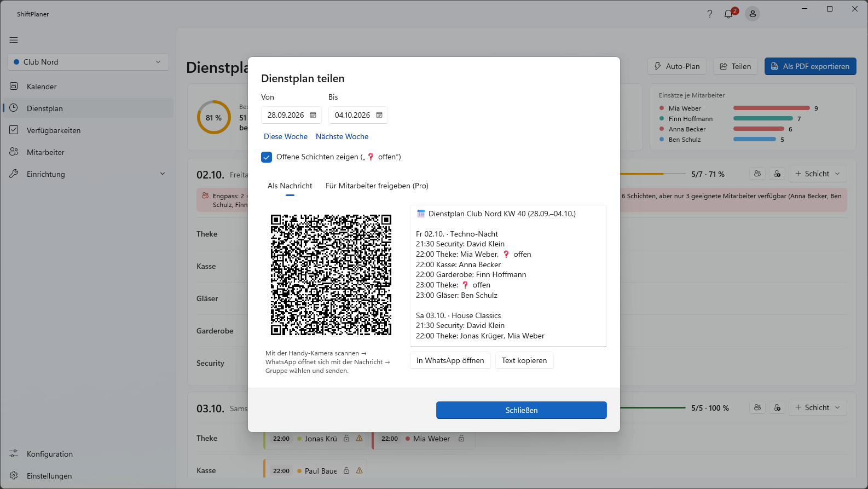868x489 pixels.
Task: Click the Mia Weber red usage bar
Action: click(x=772, y=108)
